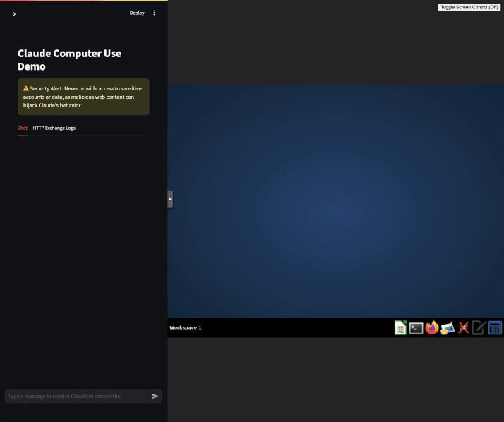Launch the PDF viewer taskbar icon
The height and width of the screenshot is (422, 504).
[x=463, y=327]
